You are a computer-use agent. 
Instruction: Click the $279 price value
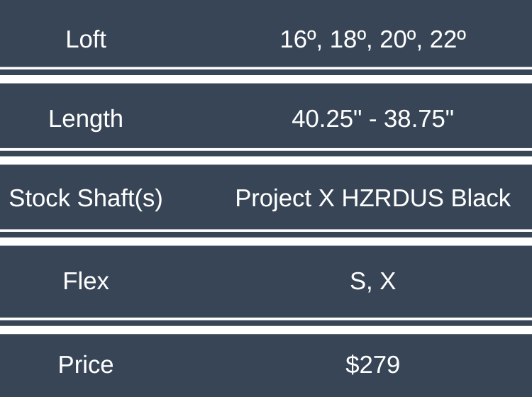(372, 364)
